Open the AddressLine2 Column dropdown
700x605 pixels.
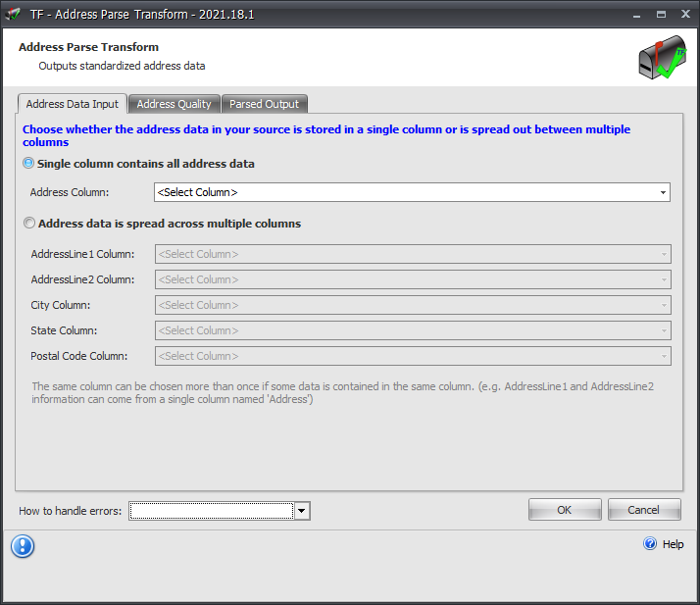(x=413, y=279)
